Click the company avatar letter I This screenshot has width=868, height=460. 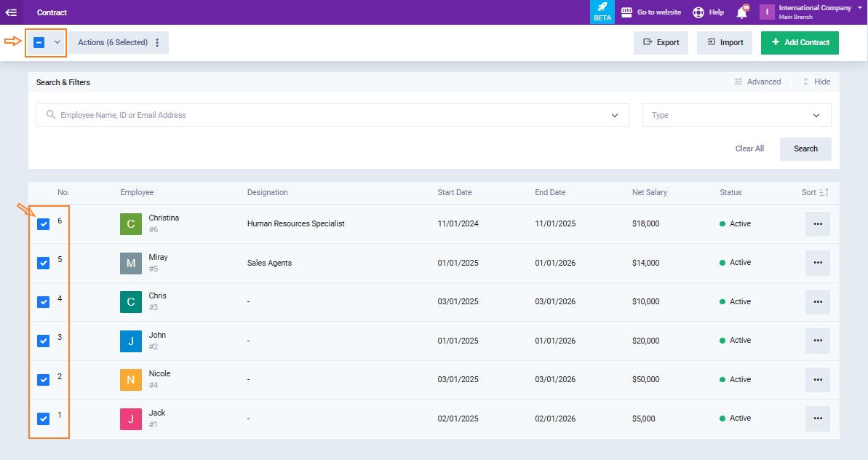(767, 12)
